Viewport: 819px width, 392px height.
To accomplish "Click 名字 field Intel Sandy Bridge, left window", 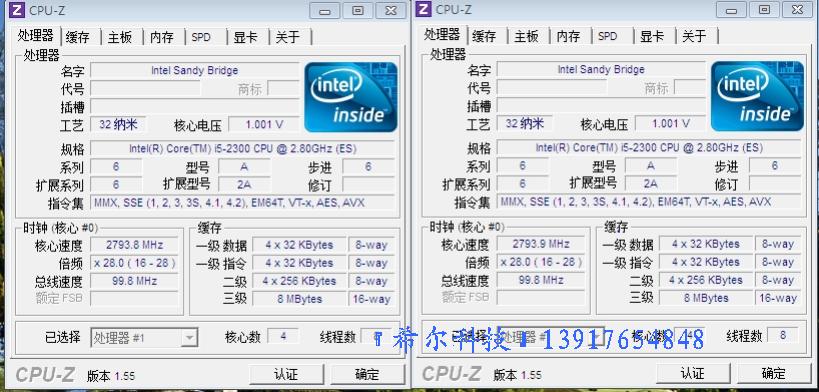I will (x=194, y=70).
